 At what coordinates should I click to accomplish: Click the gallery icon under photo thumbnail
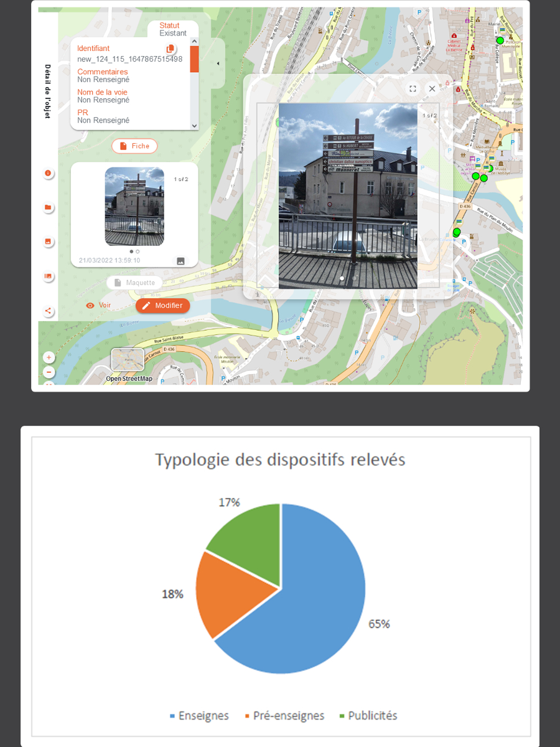[x=180, y=261]
